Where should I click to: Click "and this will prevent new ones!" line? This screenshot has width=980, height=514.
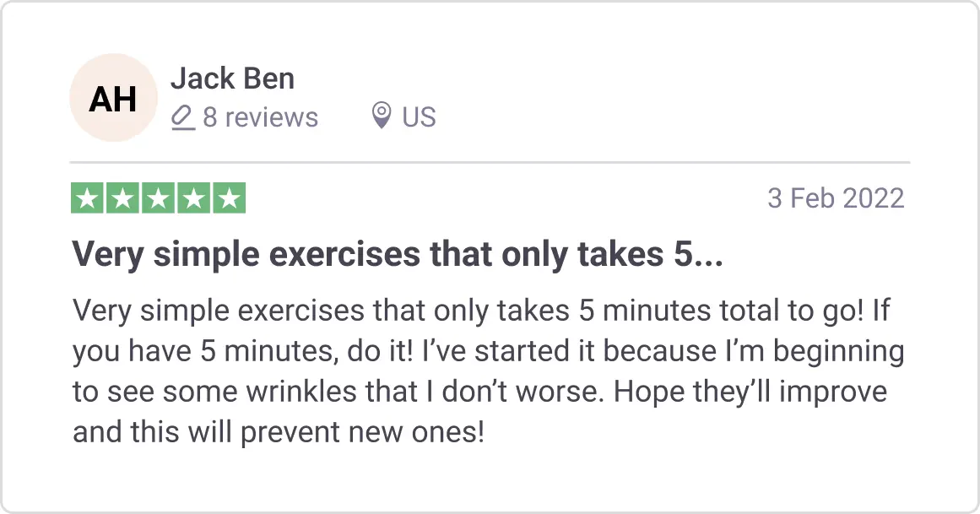click(279, 434)
